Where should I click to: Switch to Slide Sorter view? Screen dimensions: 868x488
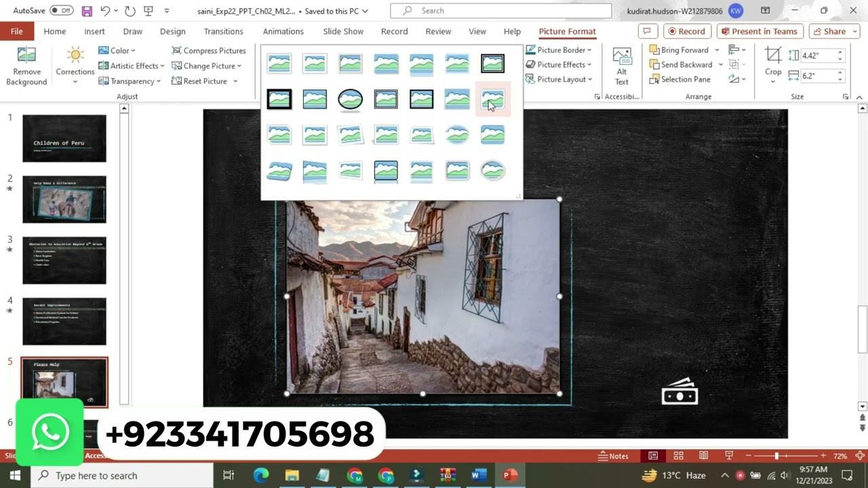[x=678, y=456]
